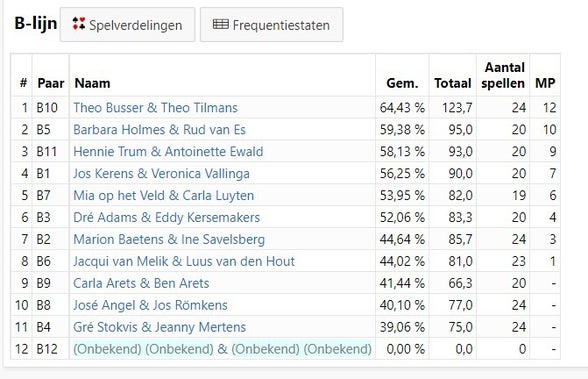
Task: Open Theo Busser & Theo Tilmans link
Action: click(155, 108)
